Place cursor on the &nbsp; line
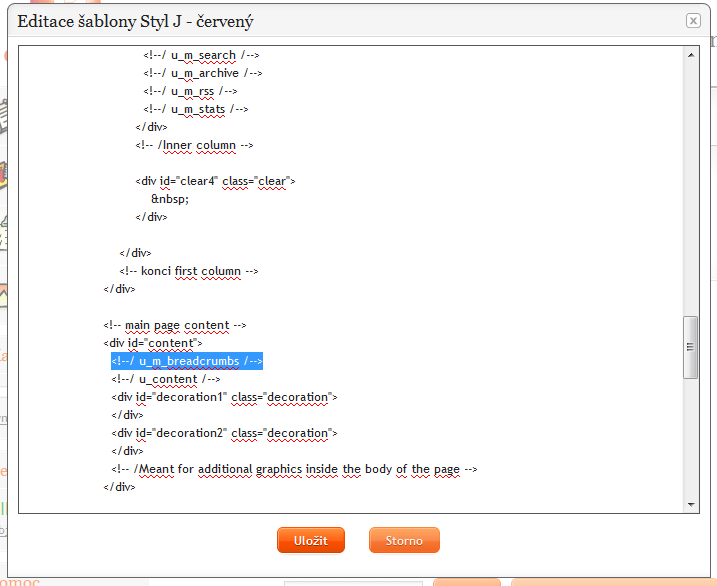This screenshot has width=717, height=586. [x=170, y=199]
